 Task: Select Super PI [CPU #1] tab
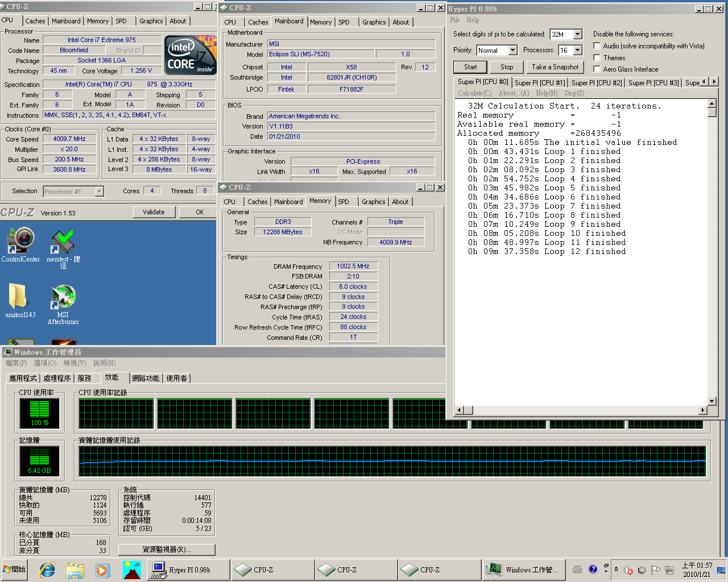tap(540, 82)
